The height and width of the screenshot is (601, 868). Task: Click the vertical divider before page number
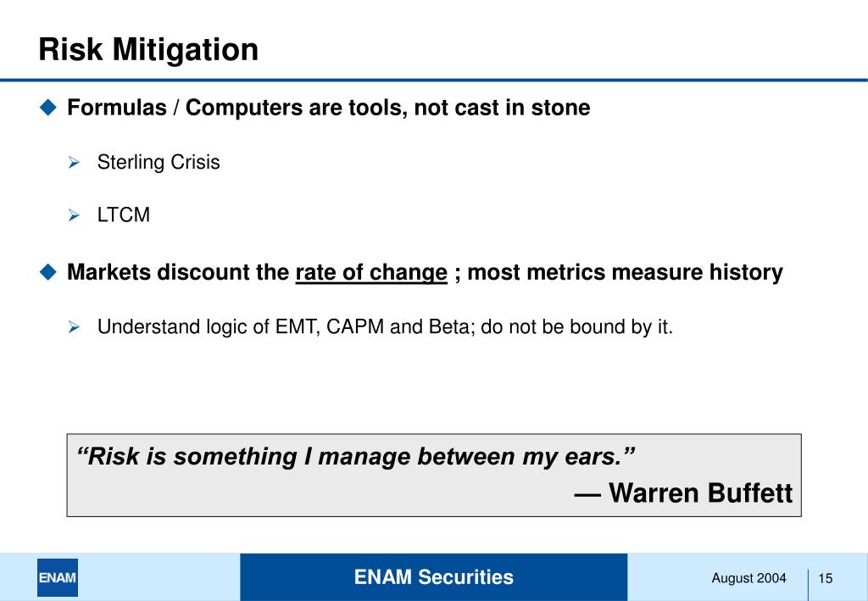808,584
